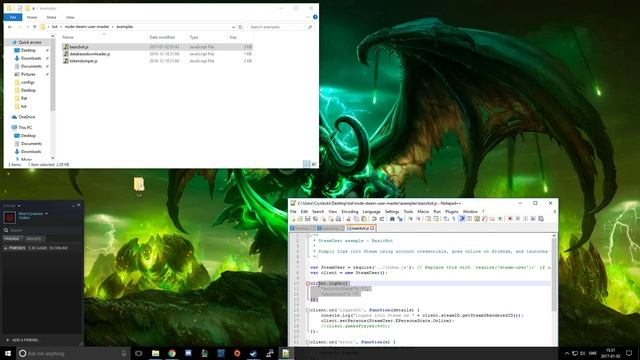Collapse the FRIENDS list section in Steam
The width and height of the screenshot is (640, 360).
[x=5, y=248]
